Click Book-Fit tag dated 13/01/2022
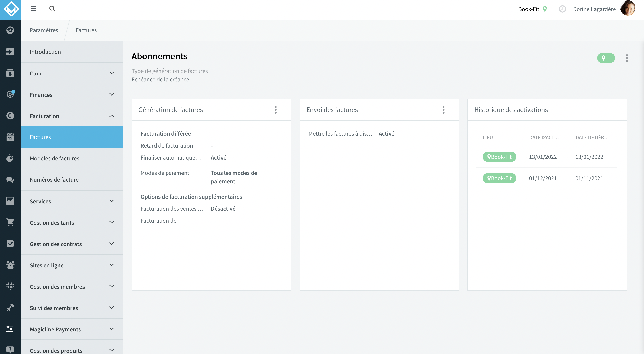The image size is (644, 354). [499, 157]
